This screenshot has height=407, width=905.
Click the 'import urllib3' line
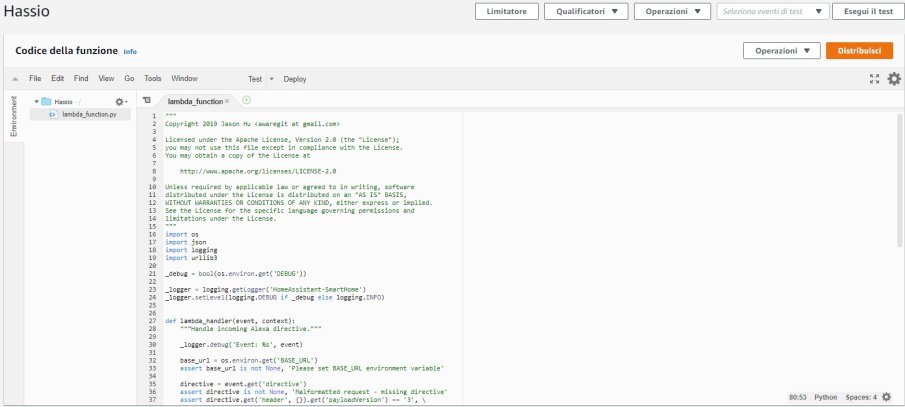pos(191,258)
